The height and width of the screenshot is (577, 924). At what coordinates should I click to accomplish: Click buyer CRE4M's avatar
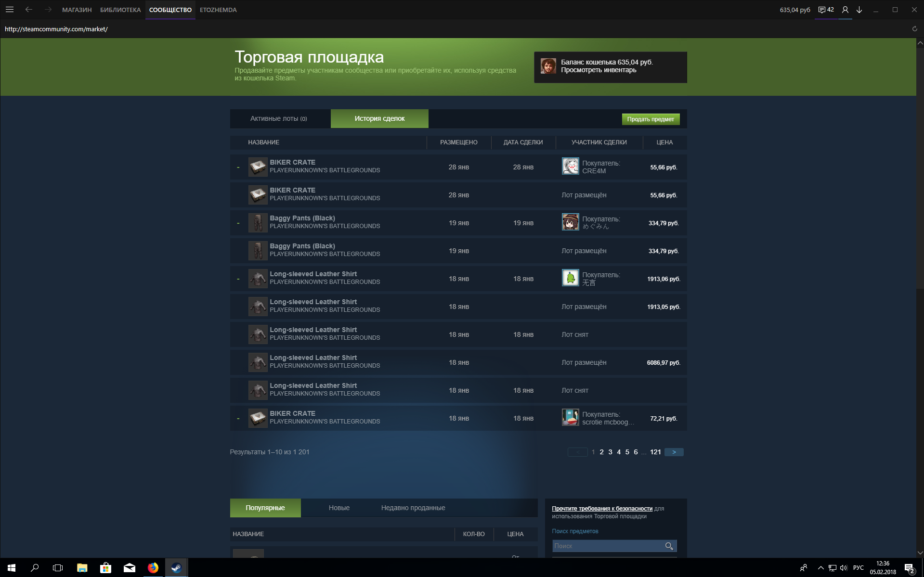click(x=571, y=167)
